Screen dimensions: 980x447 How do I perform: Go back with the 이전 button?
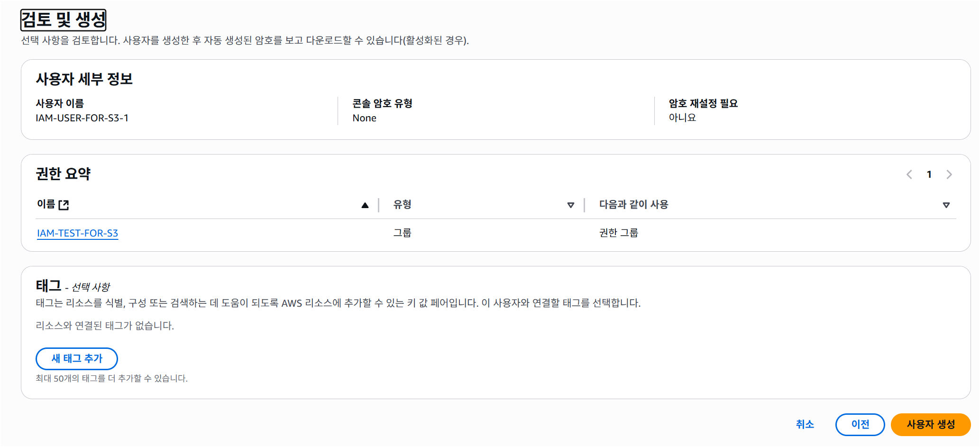pos(860,425)
